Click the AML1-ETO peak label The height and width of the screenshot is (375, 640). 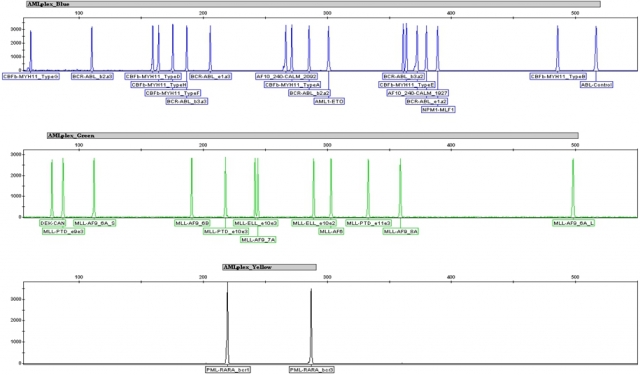[x=329, y=101]
